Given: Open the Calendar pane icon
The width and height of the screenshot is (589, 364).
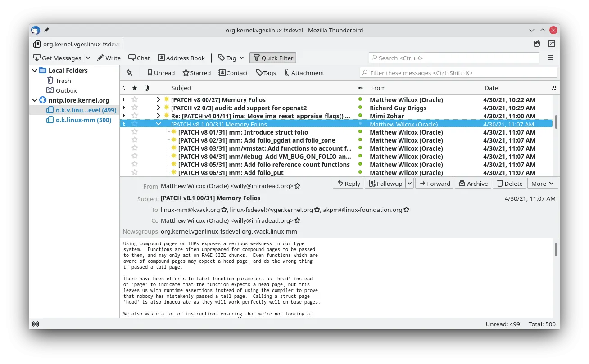Looking at the screenshot, I should [536, 44].
